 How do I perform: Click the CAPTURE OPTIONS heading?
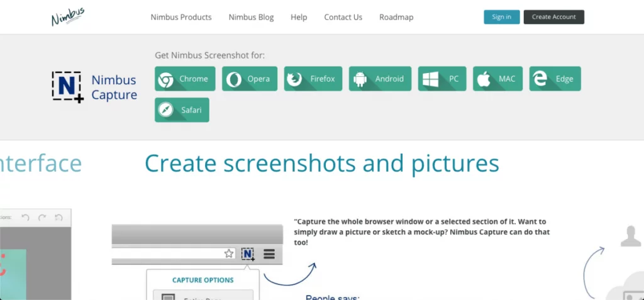pos(203,281)
